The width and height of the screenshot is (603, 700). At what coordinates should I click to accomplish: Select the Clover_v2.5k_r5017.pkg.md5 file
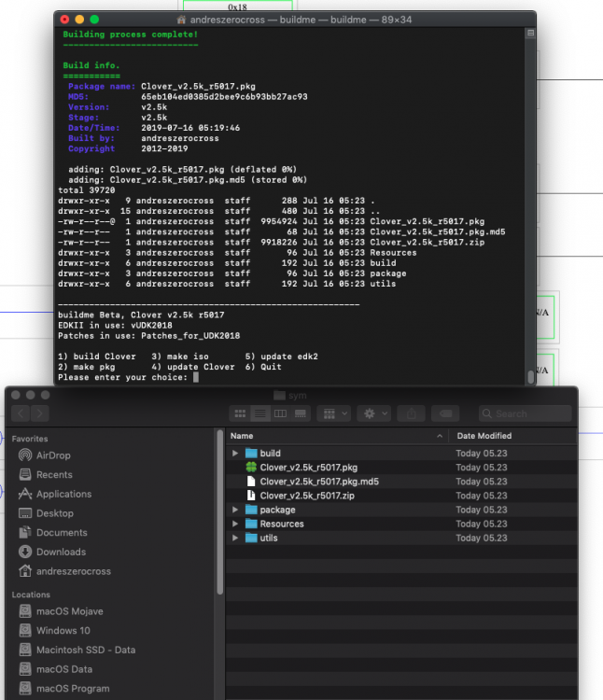(401, 482)
